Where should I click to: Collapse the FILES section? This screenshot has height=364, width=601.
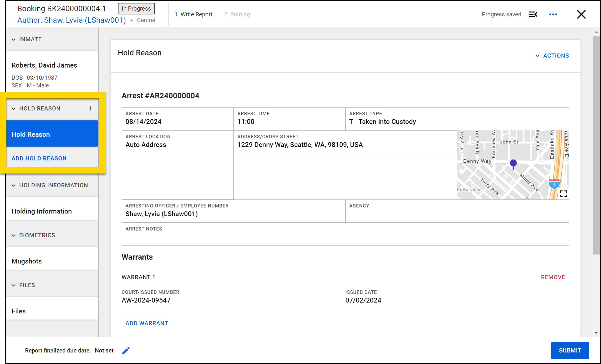coord(13,285)
